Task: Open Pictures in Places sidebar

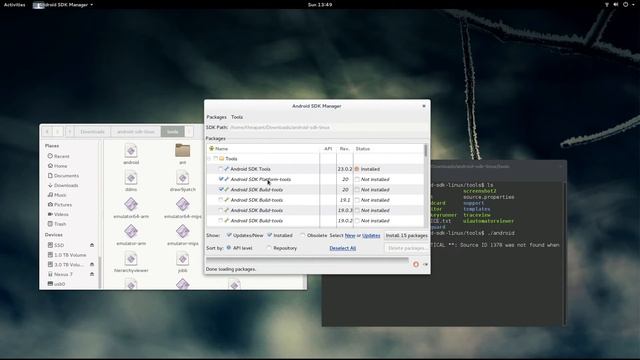Action: (59, 204)
